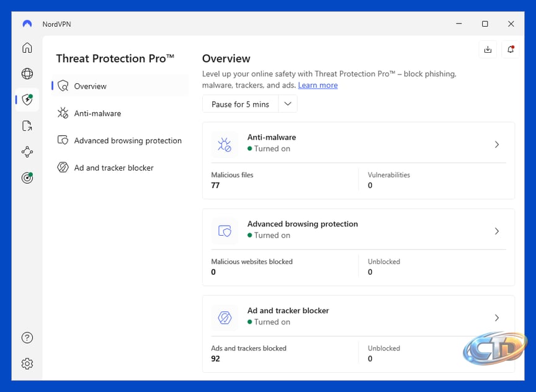Image resolution: width=536 pixels, height=392 pixels.
Task: Open the Meshnet nodes icon
Action: (x=27, y=152)
